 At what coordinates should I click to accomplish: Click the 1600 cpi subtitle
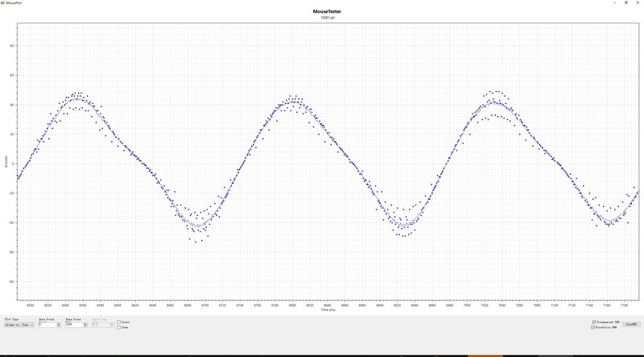point(327,18)
